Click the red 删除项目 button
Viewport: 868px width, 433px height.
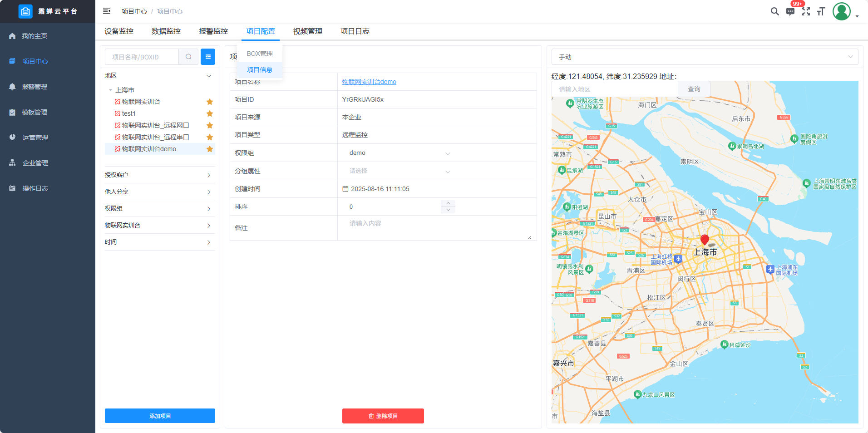(383, 416)
